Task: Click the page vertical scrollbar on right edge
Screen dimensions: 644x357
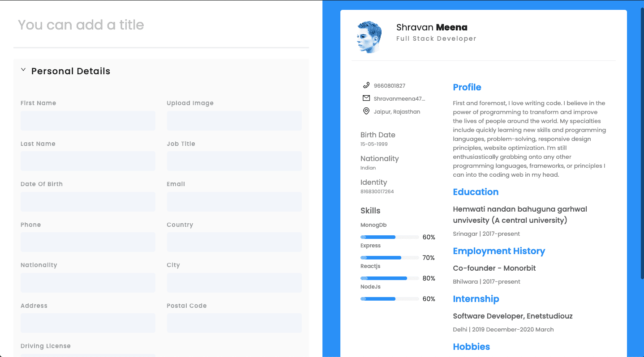Action: tap(642, 143)
